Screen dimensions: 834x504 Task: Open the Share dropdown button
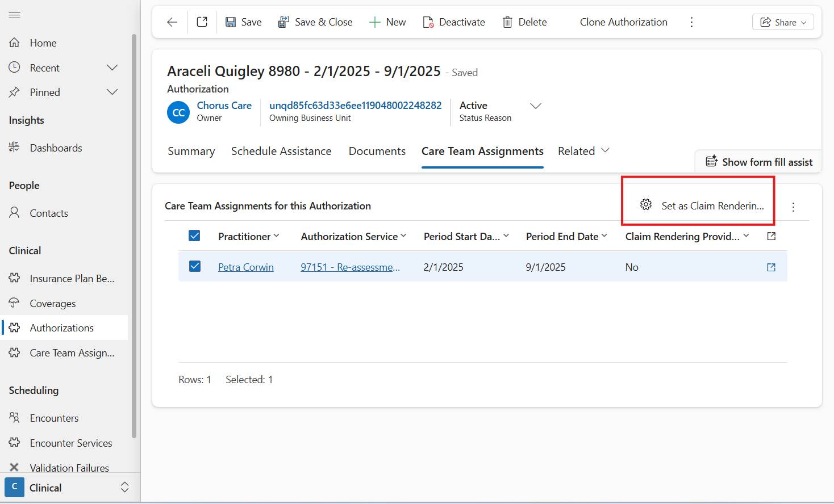(783, 22)
